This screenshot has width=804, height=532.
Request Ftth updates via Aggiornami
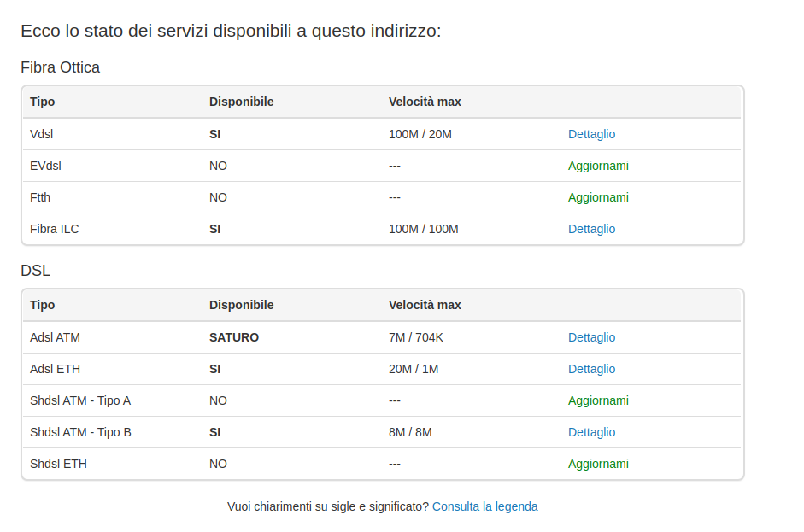(598, 197)
